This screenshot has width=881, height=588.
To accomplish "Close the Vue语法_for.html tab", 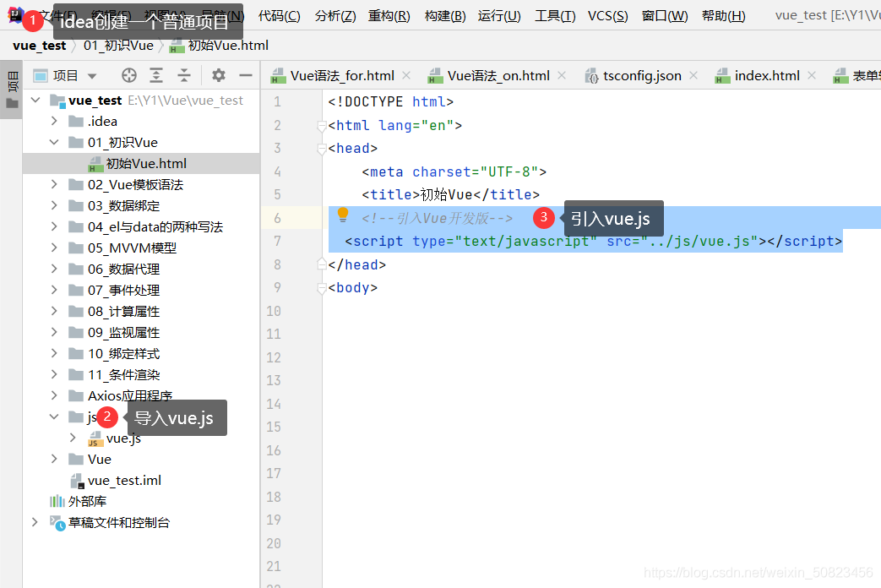I will click(x=406, y=75).
